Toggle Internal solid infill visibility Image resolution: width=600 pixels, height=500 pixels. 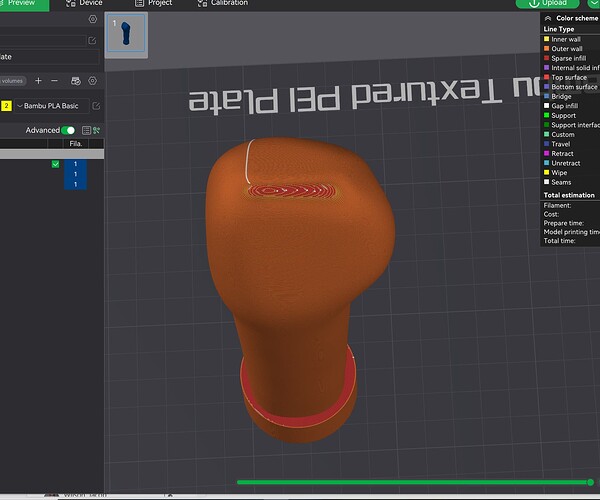pyautogui.click(x=571, y=68)
